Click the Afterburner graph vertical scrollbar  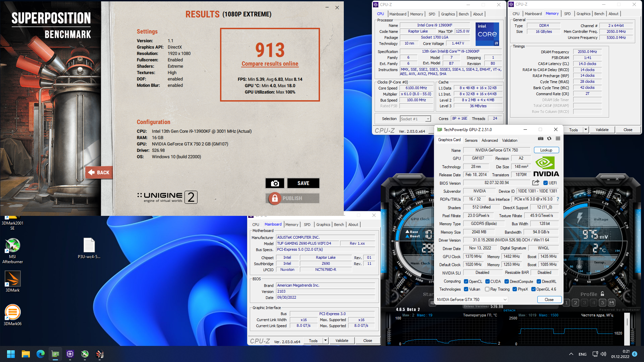point(627,329)
